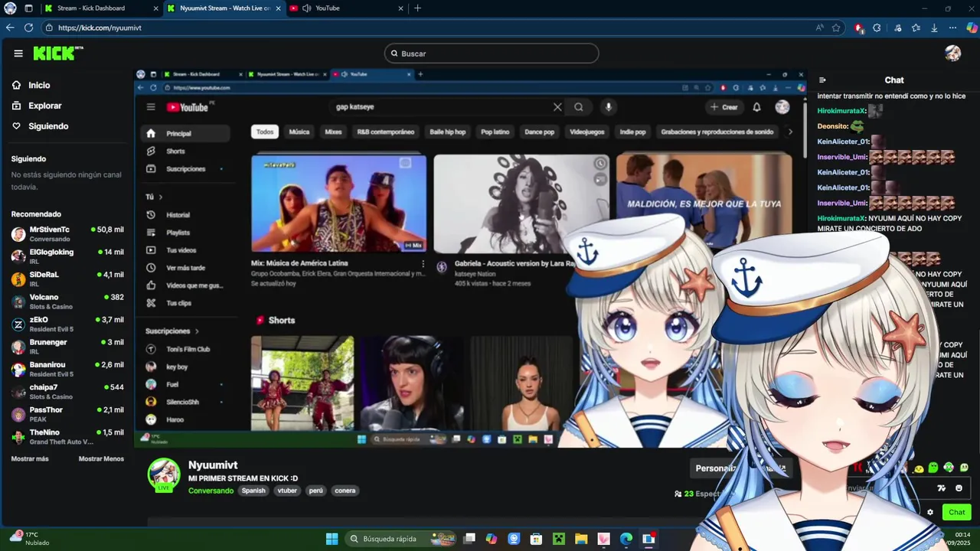Screen dimensions: 980x551
Task: Click Mostrar más under recommended channels
Action: [x=30, y=459]
